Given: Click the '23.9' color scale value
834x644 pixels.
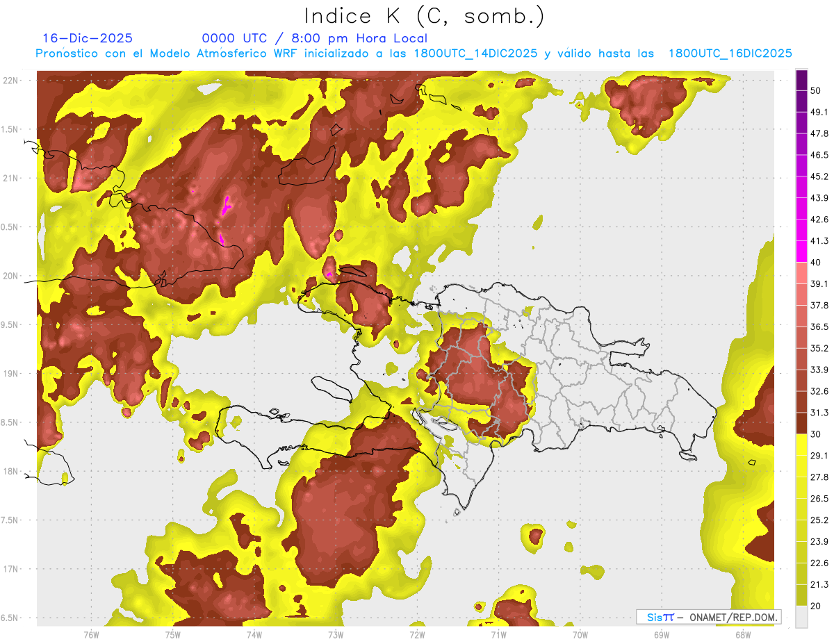Looking at the screenshot, I should 819,541.
